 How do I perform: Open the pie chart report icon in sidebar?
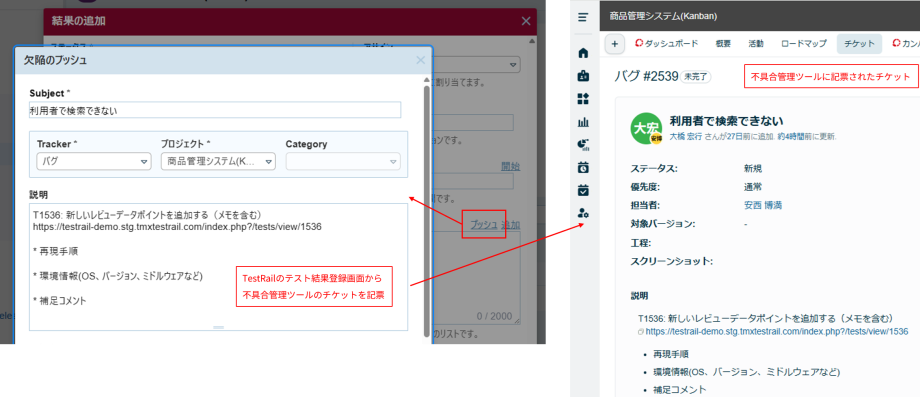583,144
